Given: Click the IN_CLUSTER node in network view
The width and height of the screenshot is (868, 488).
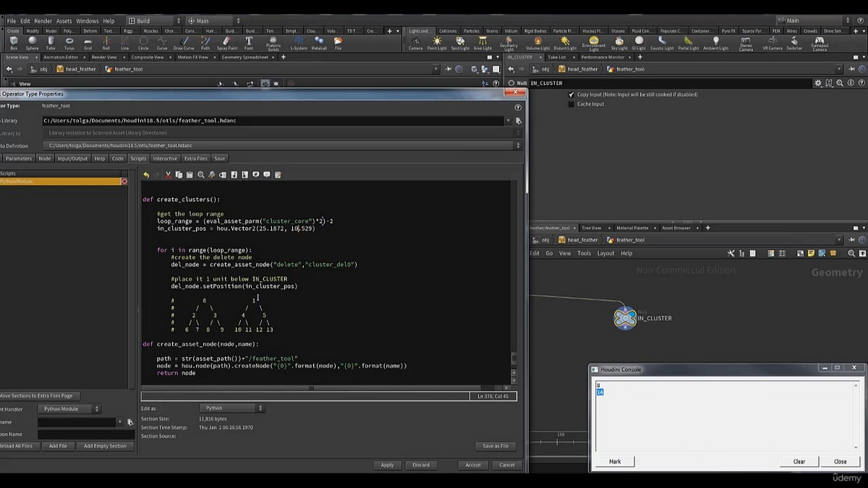Looking at the screenshot, I should pyautogui.click(x=625, y=318).
